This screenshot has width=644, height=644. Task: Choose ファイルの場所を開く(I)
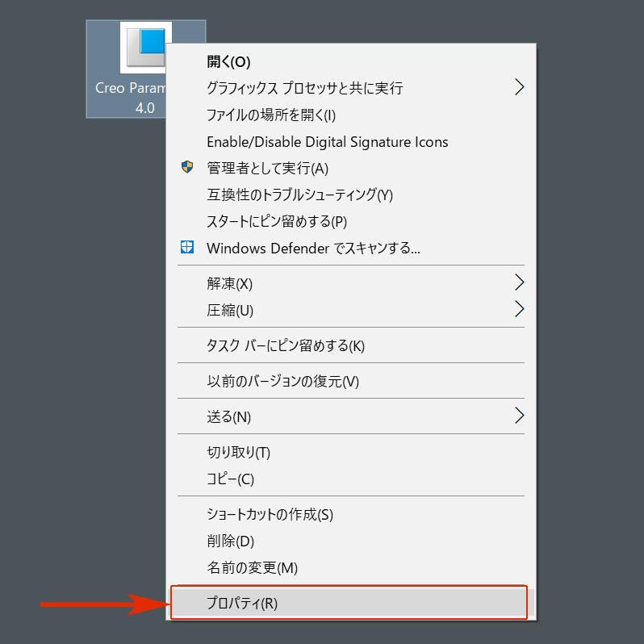click(270, 115)
